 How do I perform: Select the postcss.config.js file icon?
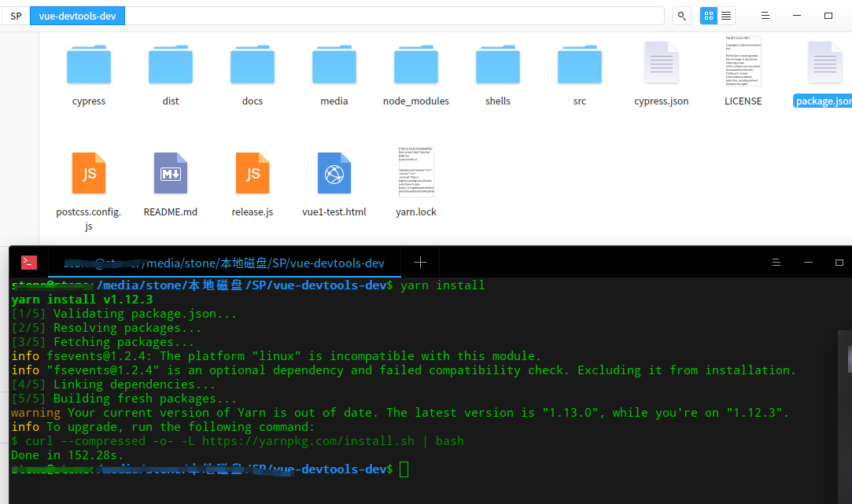(89, 173)
